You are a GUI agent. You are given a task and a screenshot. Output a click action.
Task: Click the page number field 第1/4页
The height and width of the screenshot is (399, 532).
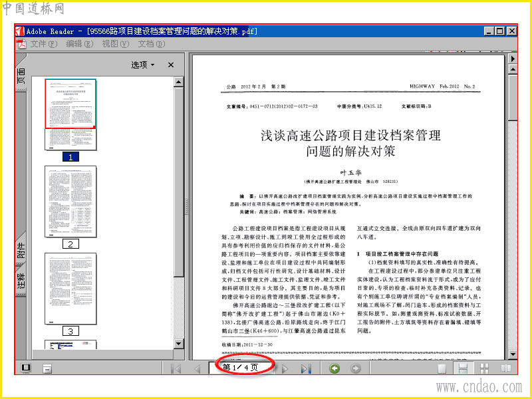coord(241,368)
